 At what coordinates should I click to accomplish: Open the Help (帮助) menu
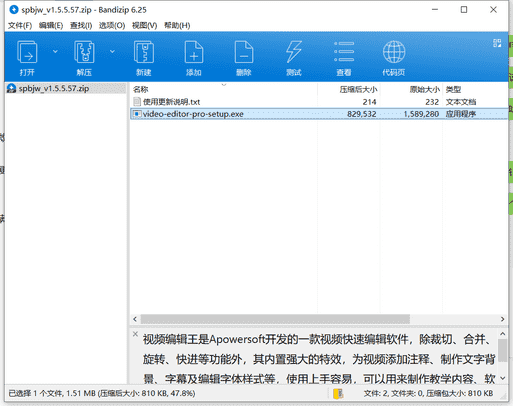pos(177,26)
